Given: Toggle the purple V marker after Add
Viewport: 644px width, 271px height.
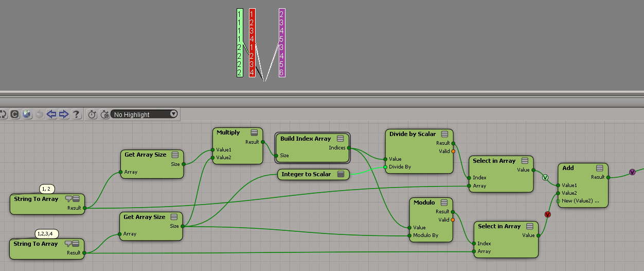Looking at the screenshot, I should point(632,172).
